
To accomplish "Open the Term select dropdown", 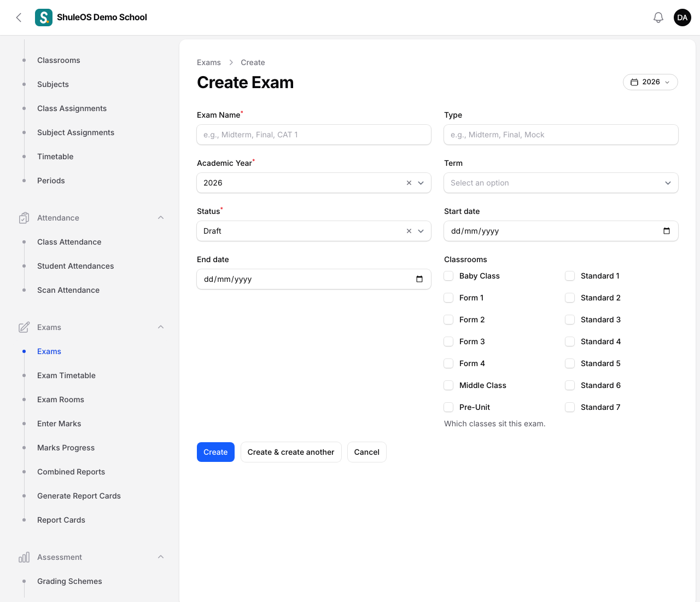I will 561,183.
